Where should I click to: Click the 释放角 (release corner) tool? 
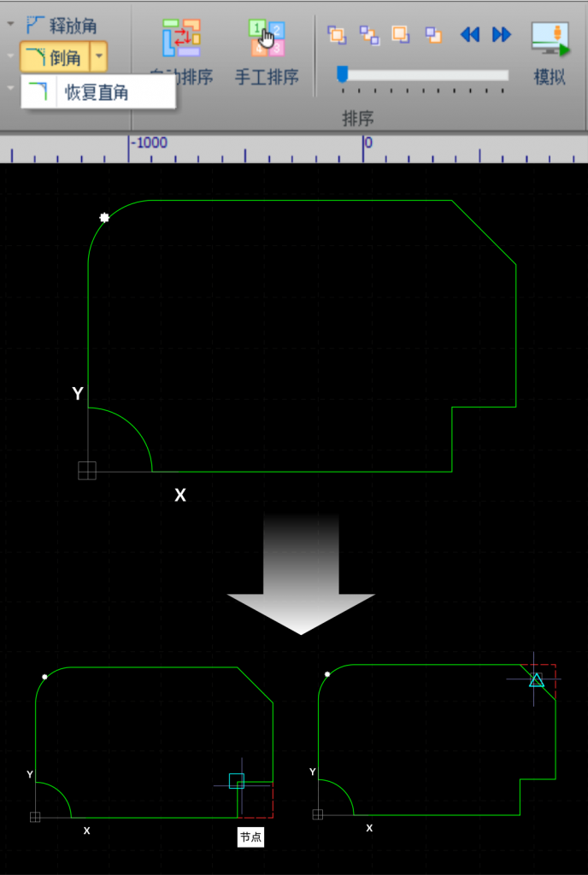62,26
